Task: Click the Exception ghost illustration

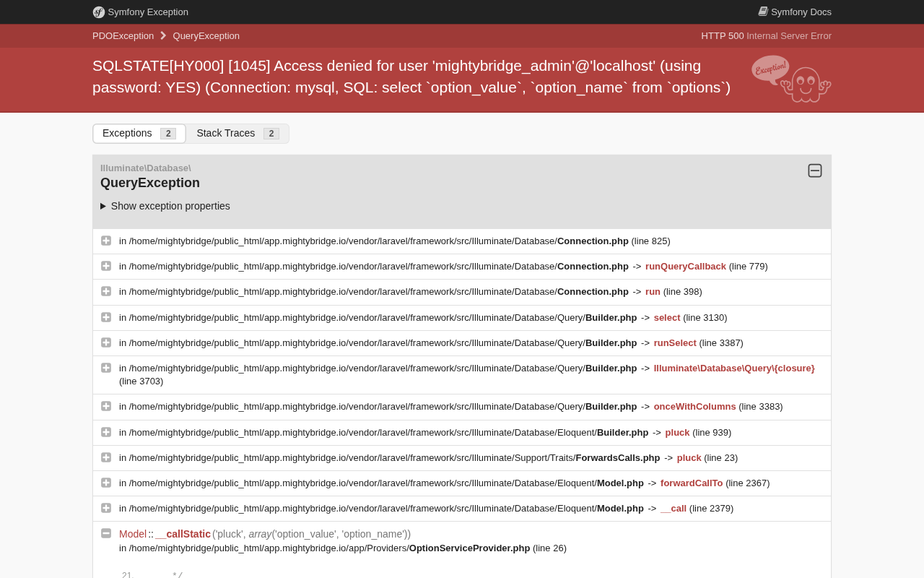Action: 791,79
